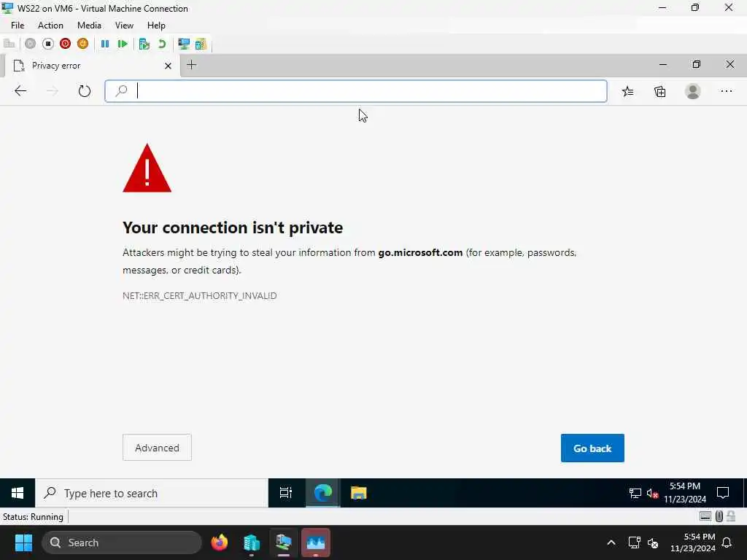
Task: Pause the virtual machine
Action: tap(105, 44)
